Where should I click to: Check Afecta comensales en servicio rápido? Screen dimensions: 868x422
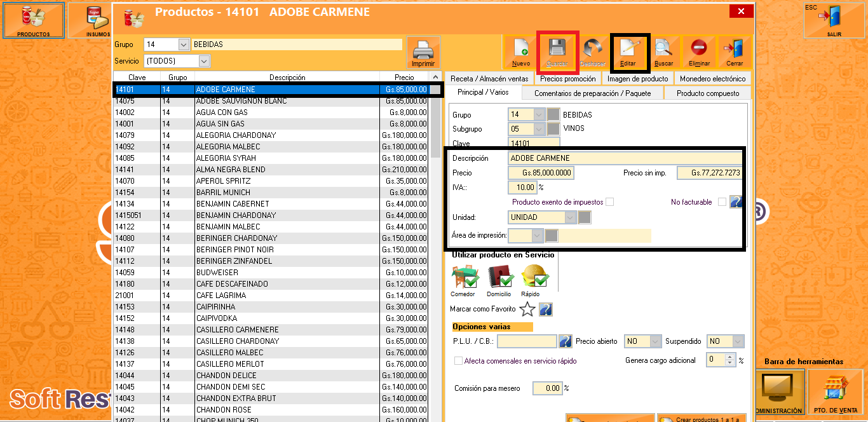[x=459, y=360]
